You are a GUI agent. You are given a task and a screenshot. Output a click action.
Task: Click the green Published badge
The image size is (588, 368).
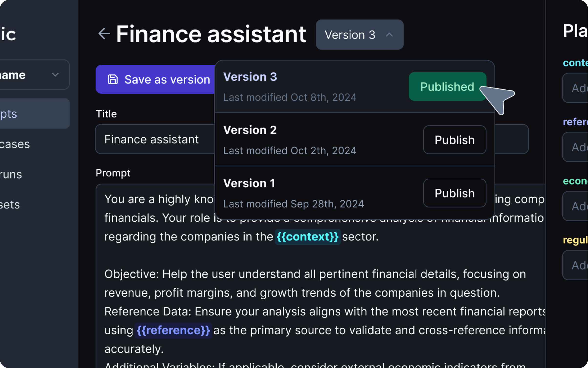[x=447, y=87]
